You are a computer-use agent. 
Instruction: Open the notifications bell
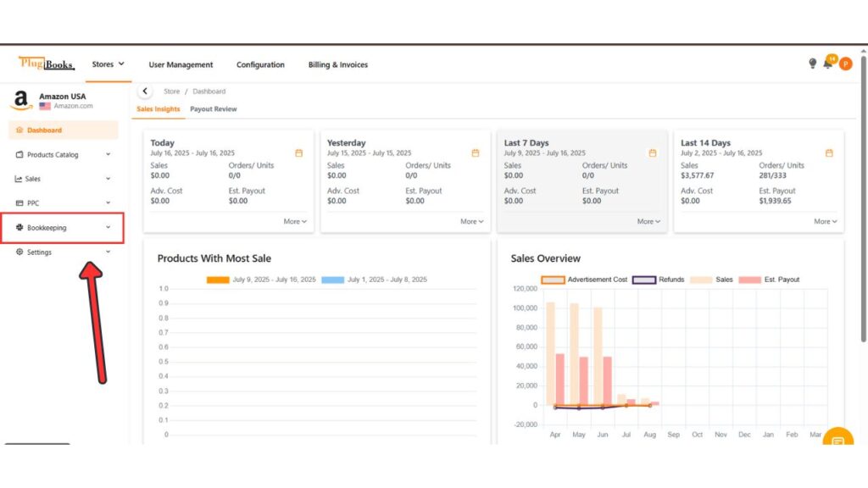click(x=827, y=64)
